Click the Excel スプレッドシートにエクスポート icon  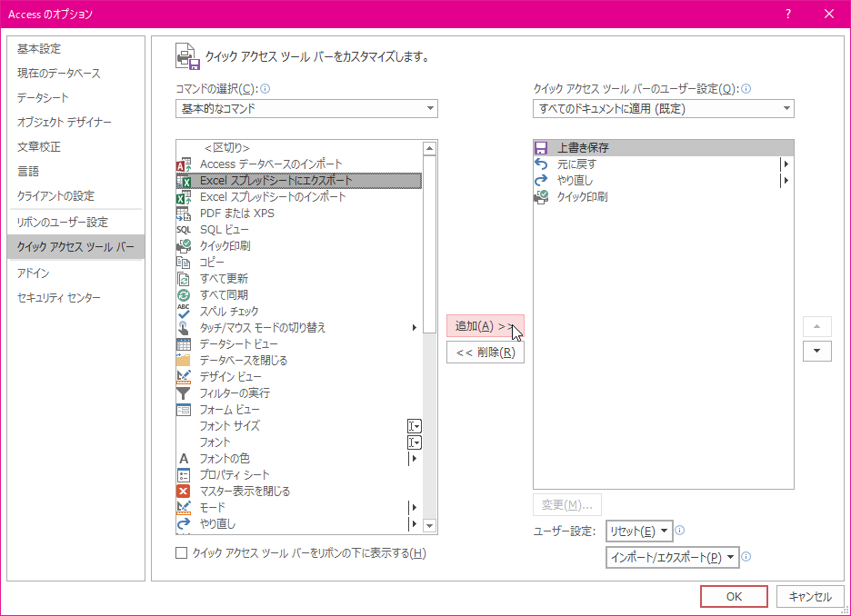[184, 181]
